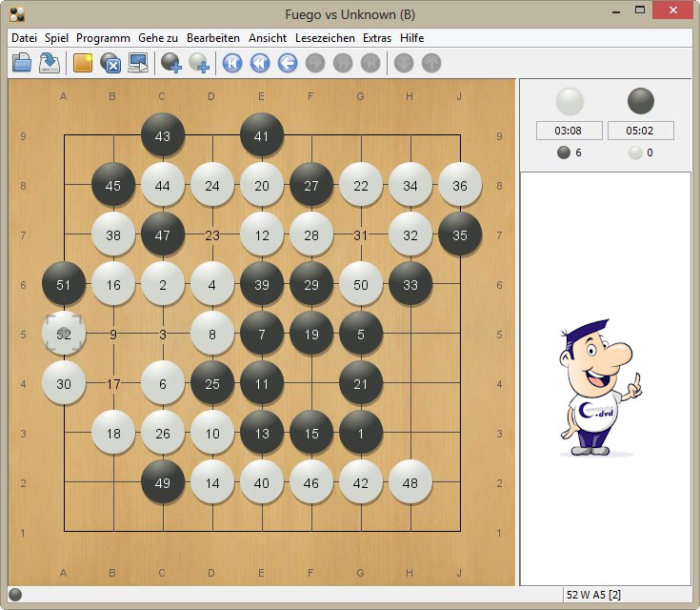
Task: Click the black player clock showing 05:02
Action: (641, 131)
